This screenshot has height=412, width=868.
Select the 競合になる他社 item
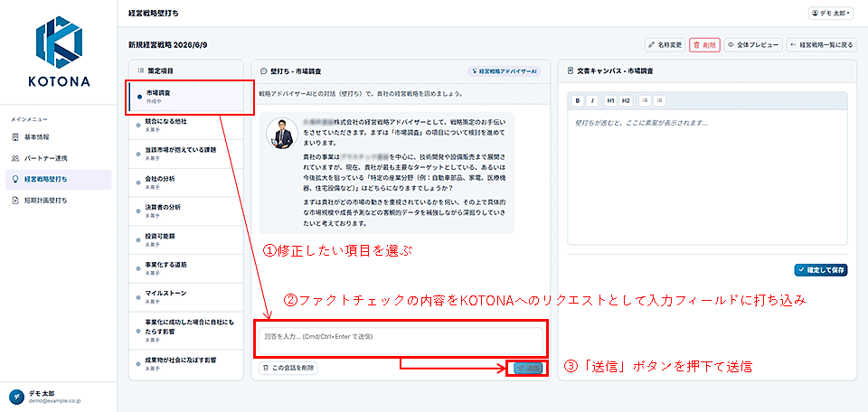[x=185, y=125]
